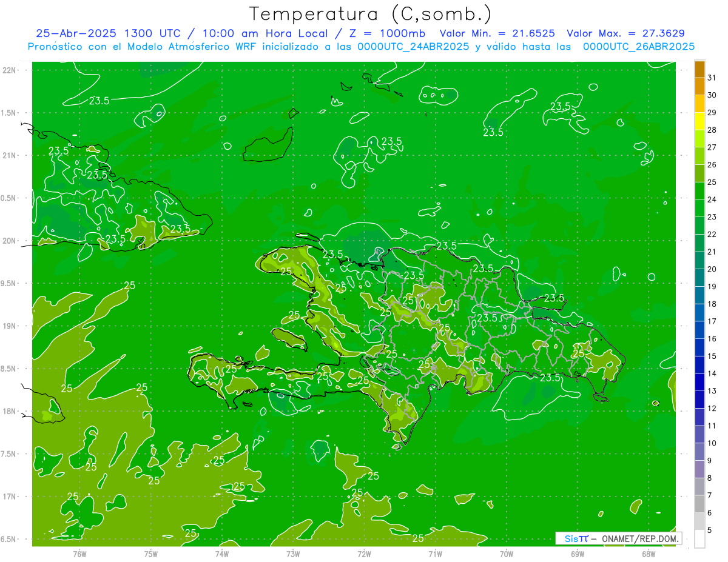The width and height of the screenshot is (728, 562).
Task: Click the '76W' longitude axis label
Action: [x=79, y=554]
